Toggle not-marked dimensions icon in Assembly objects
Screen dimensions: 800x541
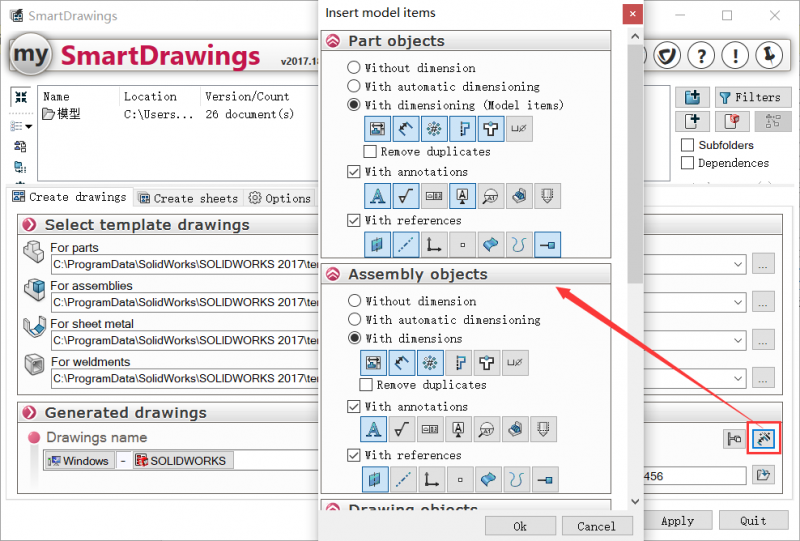(402, 363)
